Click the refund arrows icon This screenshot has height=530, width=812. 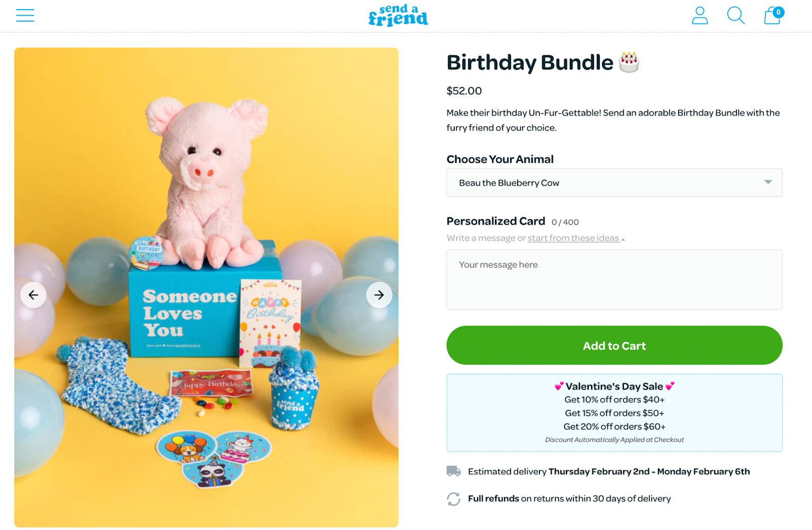click(454, 499)
